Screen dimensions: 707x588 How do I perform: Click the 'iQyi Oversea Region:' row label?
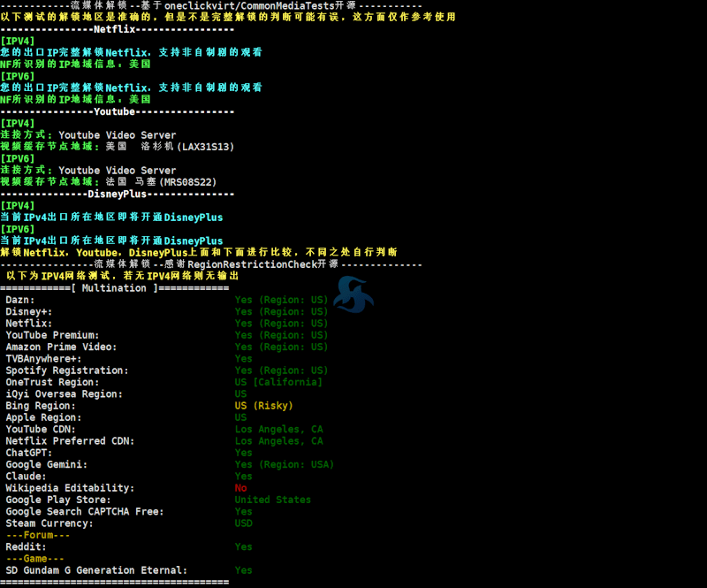pyautogui.click(x=64, y=394)
